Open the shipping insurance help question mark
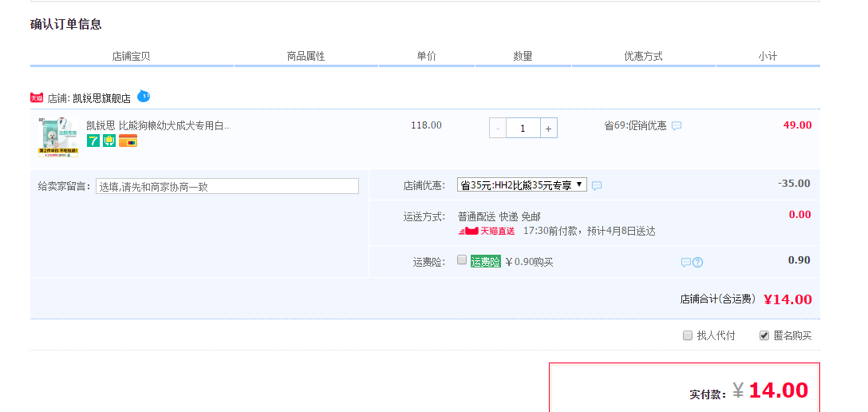This screenshot has width=868, height=412. tap(698, 262)
